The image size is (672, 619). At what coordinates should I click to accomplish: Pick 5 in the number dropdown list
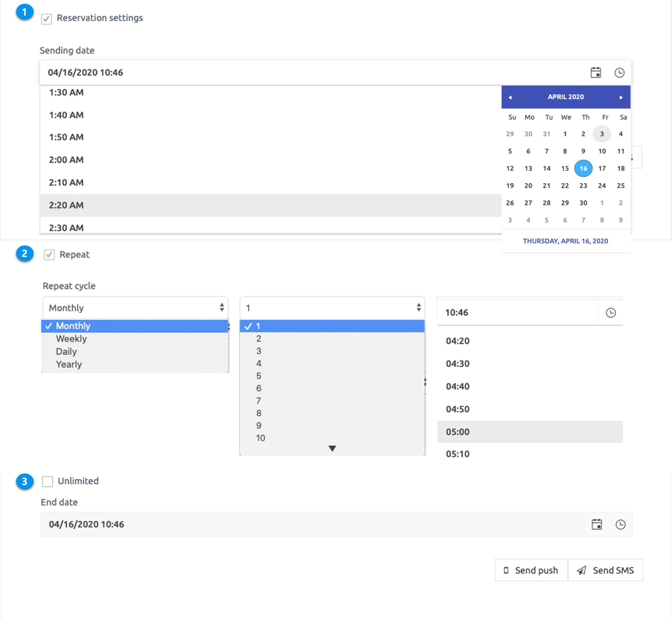click(x=259, y=376)
